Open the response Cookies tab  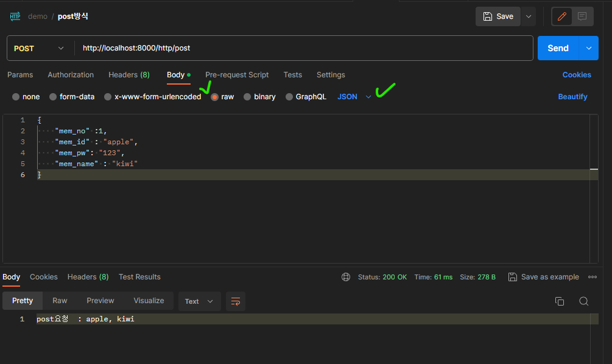44,277
